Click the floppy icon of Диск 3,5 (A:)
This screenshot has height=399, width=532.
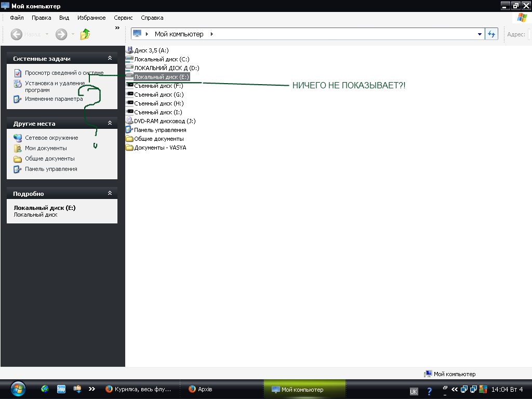[129, 50]
